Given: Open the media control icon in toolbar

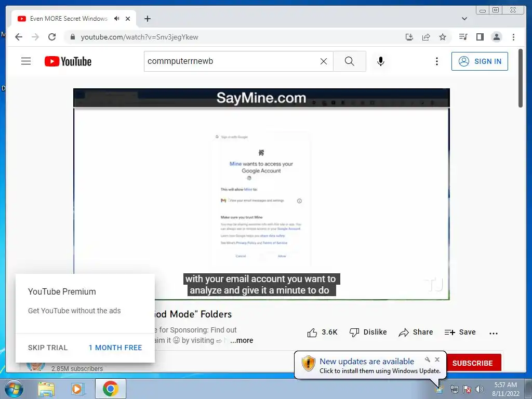Looking at the screenshot, I should click(x=463, y=37).
